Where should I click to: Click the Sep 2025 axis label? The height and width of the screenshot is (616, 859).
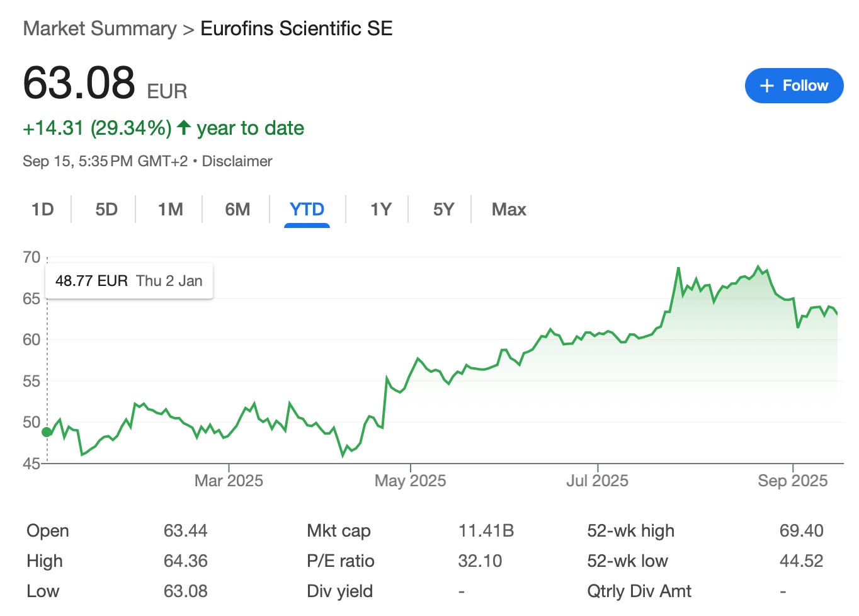[792, 481]
